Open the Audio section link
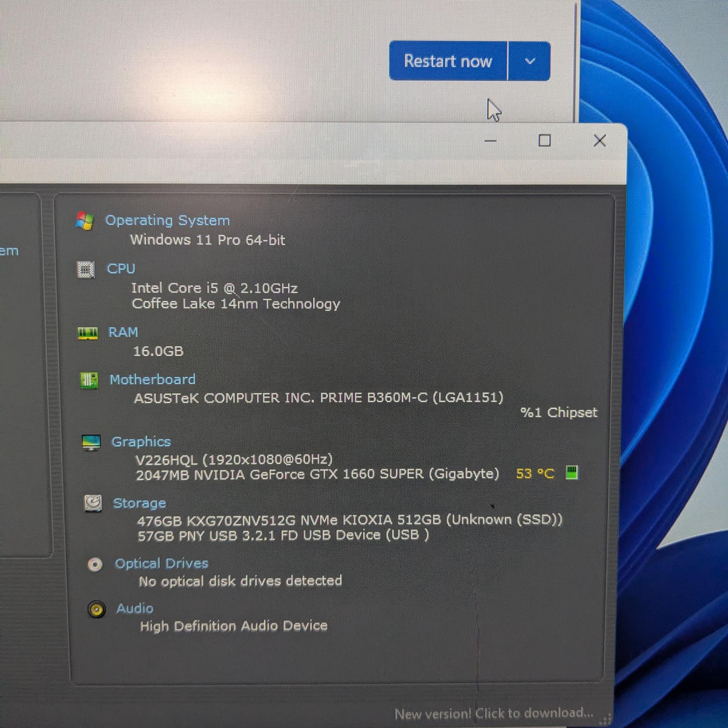Screen dimensions: 728x728 134,609
